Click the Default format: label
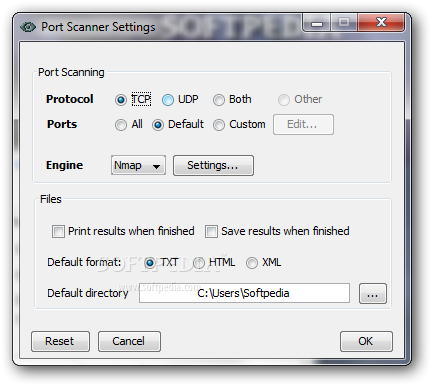Image resolution: width=432 pixels, height=386 pixels. 84,262
